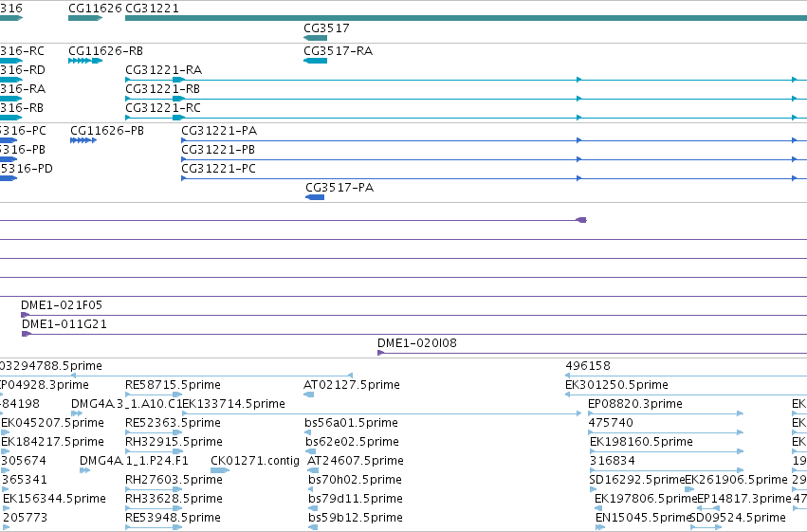
Task: Select EST RH32915.5prime
Action: pos(174,442)
